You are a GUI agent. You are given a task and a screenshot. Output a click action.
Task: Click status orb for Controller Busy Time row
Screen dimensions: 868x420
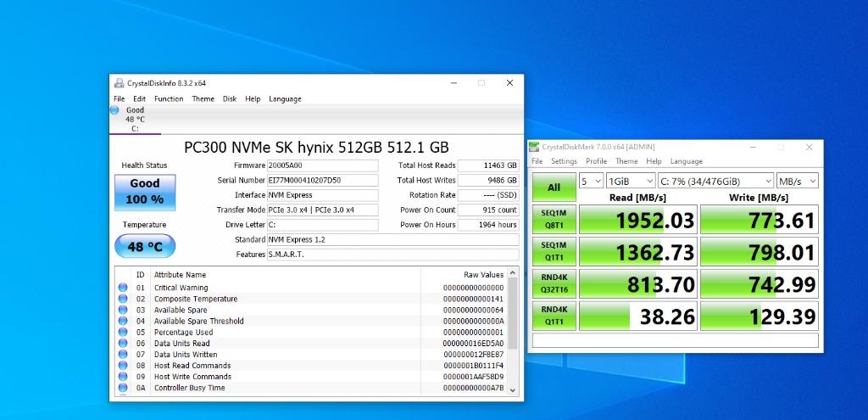[123, 387]
